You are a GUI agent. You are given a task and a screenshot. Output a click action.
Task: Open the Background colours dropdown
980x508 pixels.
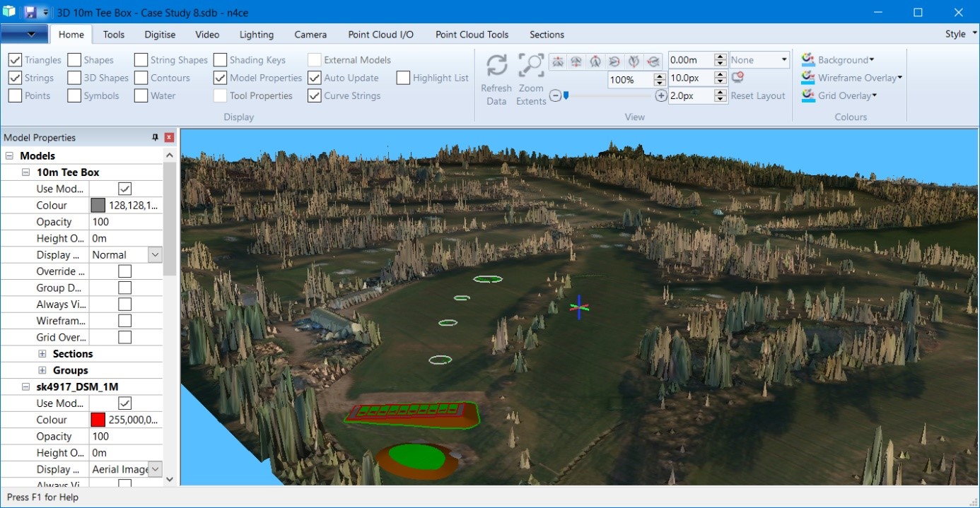point(872,60)
